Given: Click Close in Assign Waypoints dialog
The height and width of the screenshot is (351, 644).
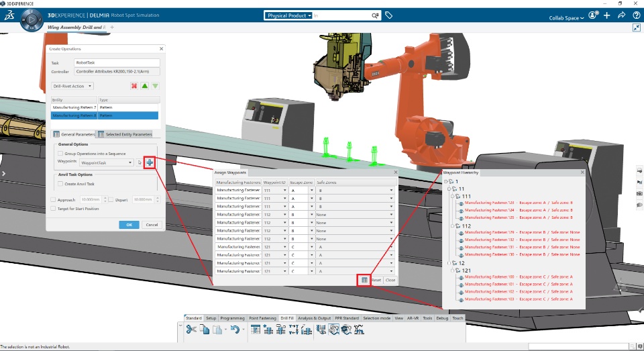Looking at the screenshot, I should click(390, 280).
